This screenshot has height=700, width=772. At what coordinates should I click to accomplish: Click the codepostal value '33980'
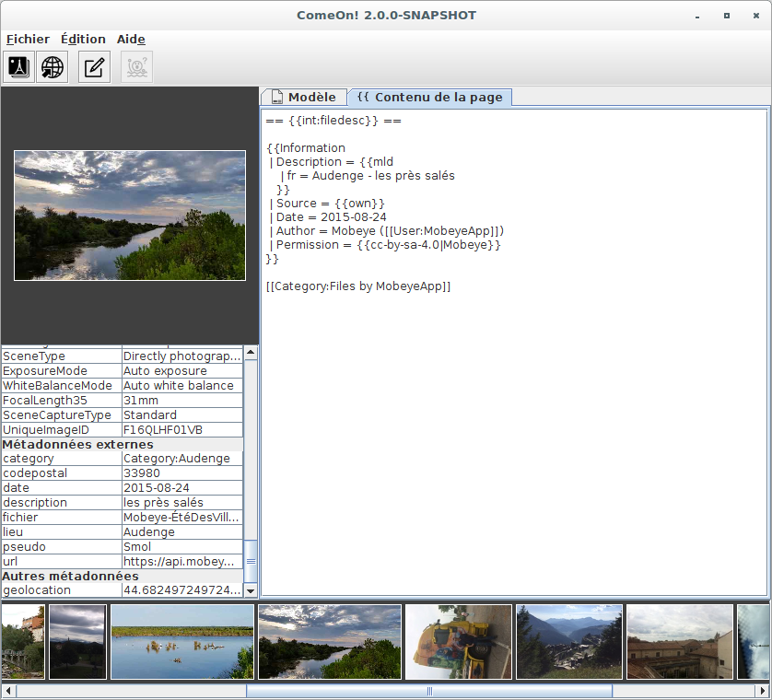182,473
